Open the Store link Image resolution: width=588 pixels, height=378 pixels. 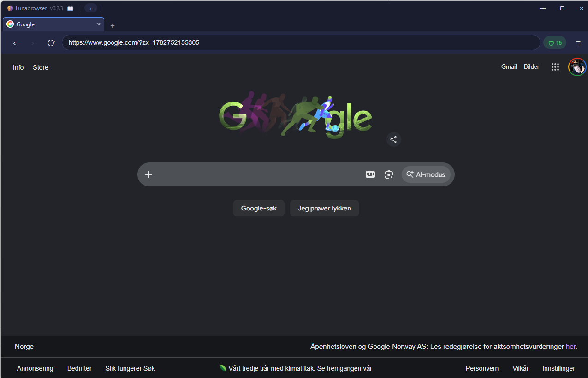(x=41, y=67)
